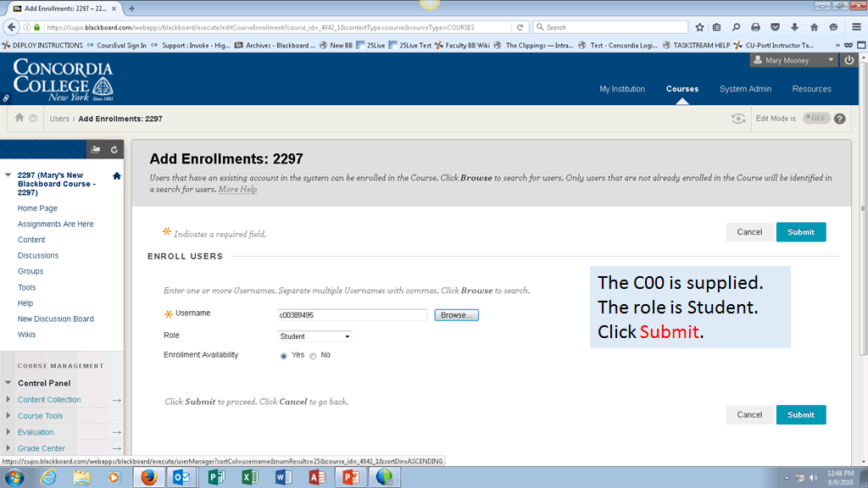This screenshot has height=488, width=868.
Task: Open the student preview eye icon
Action: click(x=738, y=119)
